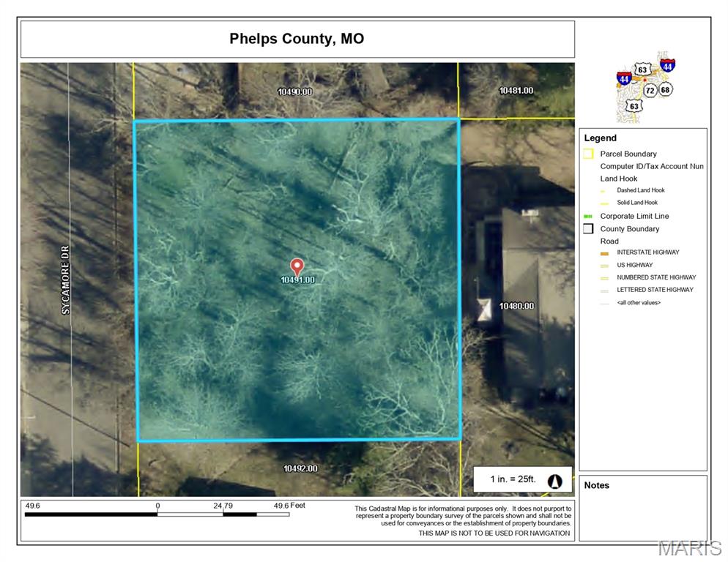Image resolution: width=728 pixels, height=562 pixels.
Task: Click the north arrow compass icon
Action: 554,482
